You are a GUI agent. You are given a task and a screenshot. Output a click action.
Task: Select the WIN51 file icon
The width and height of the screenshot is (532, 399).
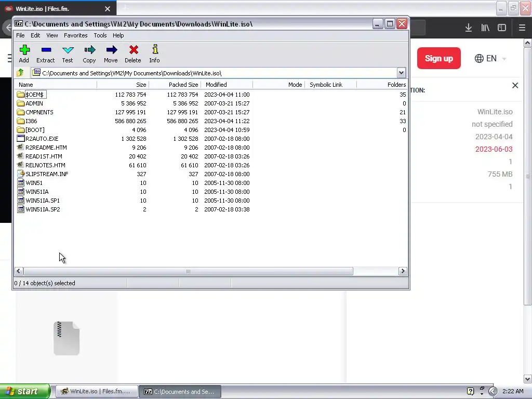tap(20, 182)
